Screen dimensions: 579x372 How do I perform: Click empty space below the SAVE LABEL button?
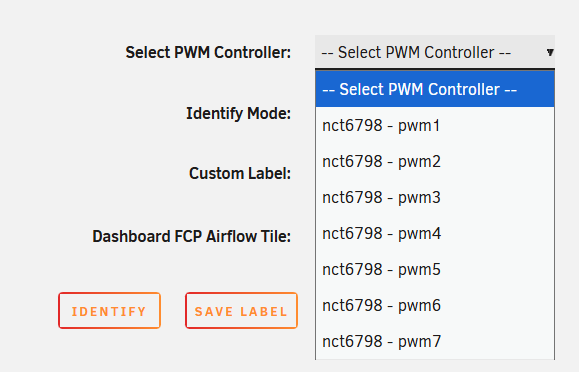click(x=241, y=351)
